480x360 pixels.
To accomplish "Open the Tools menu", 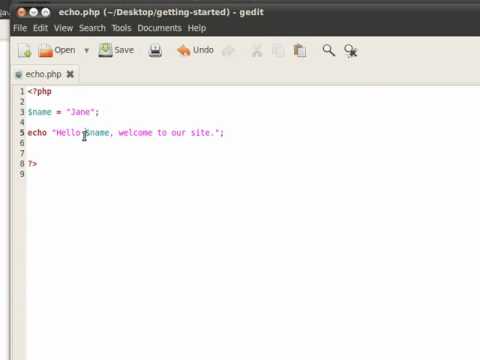I will [121, 28].
